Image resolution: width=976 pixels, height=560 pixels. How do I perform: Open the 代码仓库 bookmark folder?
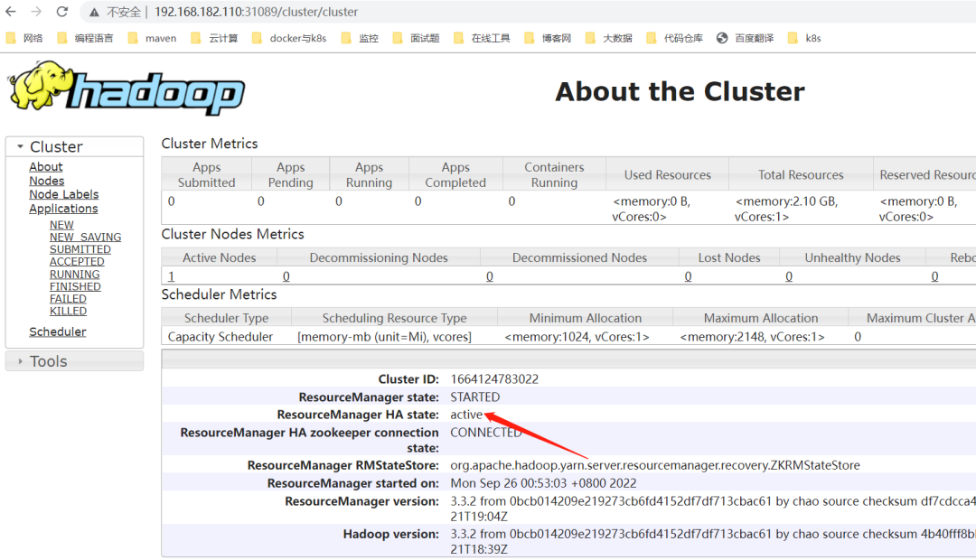pos(675,38)
